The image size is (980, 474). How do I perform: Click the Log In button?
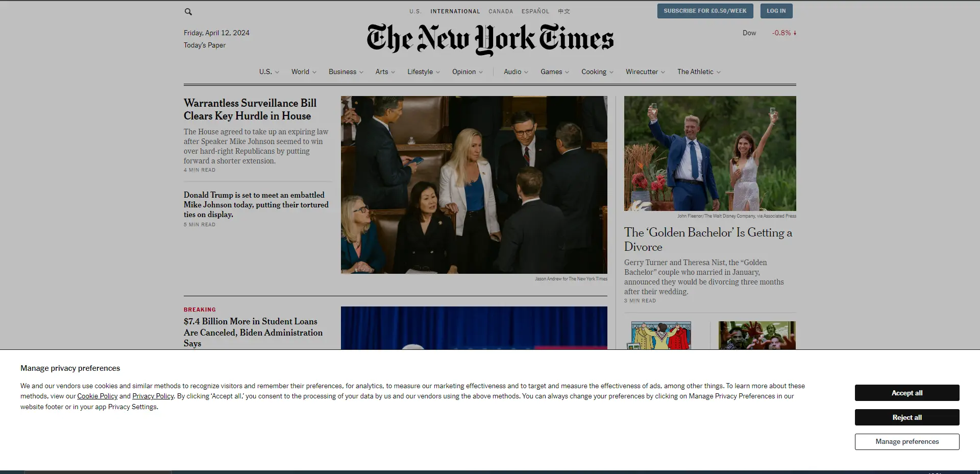776,11
